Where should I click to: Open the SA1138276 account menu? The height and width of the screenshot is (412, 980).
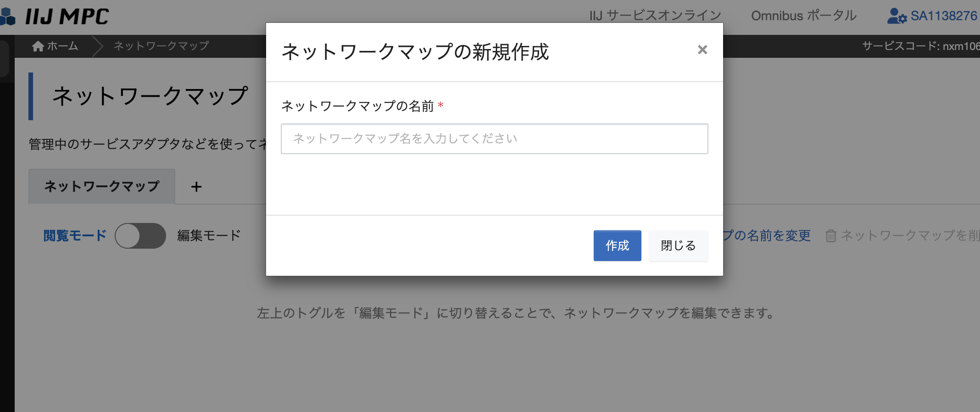(943, 16)
